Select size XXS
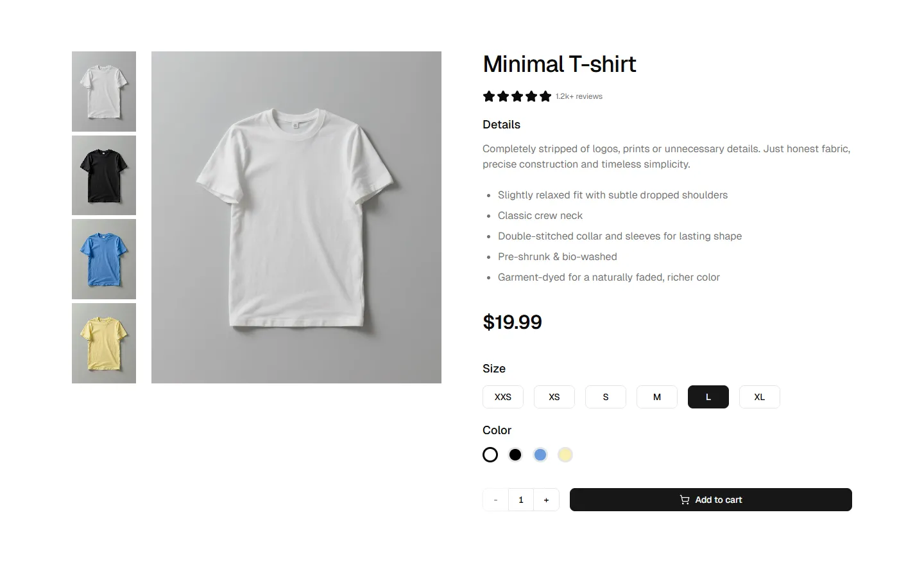Image resolution: width=924 pixels, height=578 pixels. pos(502,397)
